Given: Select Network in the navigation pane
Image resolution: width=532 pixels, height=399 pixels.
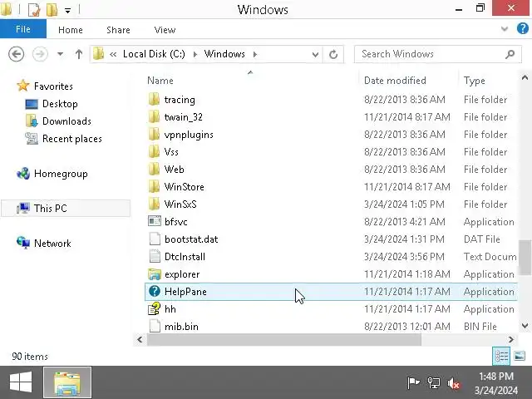Looking at the screenshot, I should point(52,244).
